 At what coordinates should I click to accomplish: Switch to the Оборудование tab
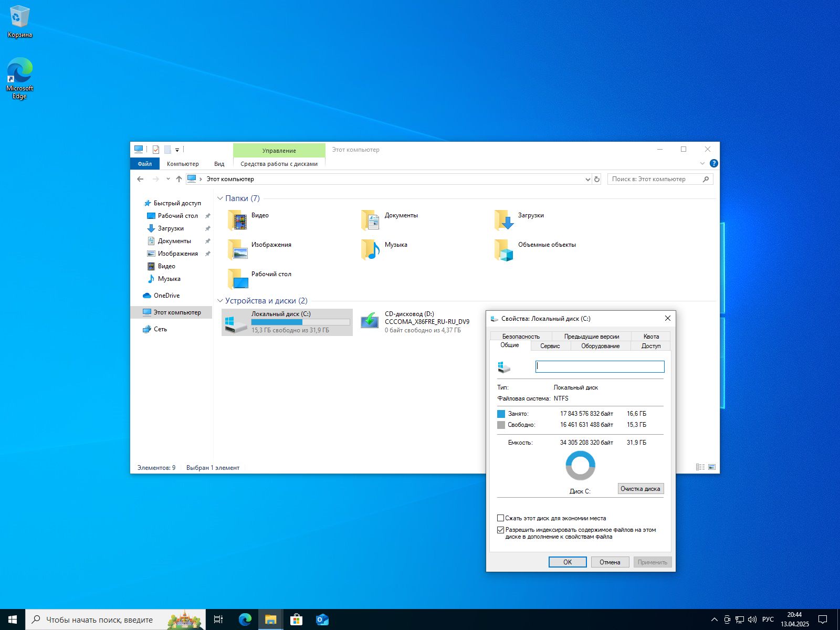click(x=600, y=346)
